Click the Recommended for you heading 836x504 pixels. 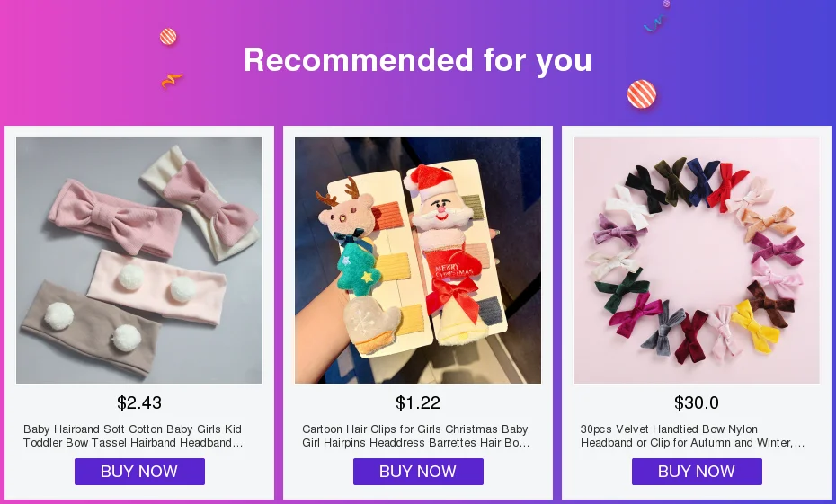[x=418, y=59]
